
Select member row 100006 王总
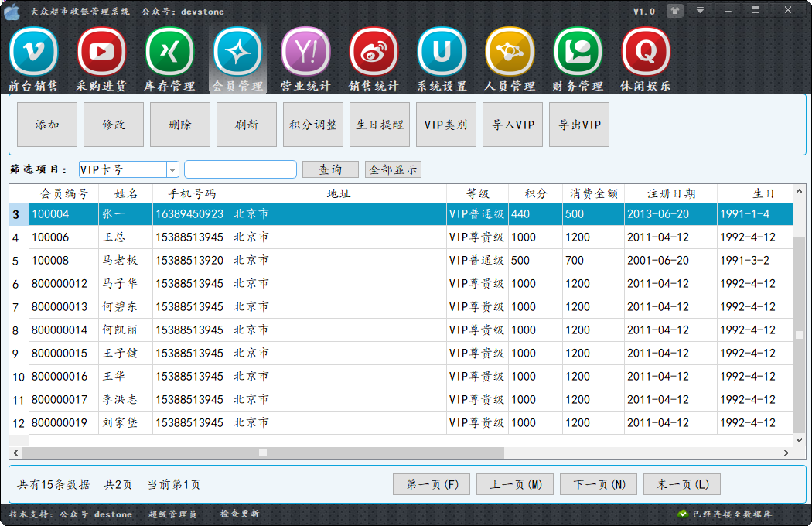pyautogui.click(x=401, y=237)
